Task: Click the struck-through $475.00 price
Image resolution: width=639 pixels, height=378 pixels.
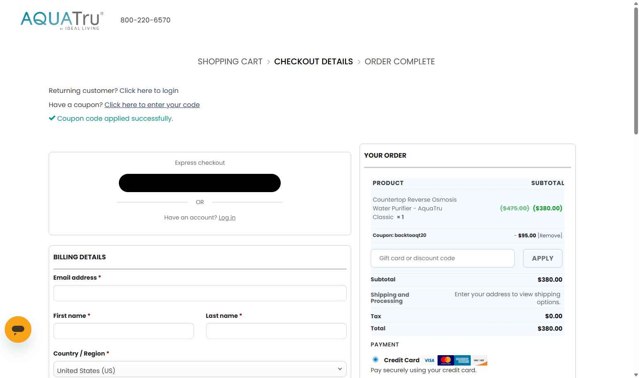Action: pyautogui.click(x=514, y=208)
